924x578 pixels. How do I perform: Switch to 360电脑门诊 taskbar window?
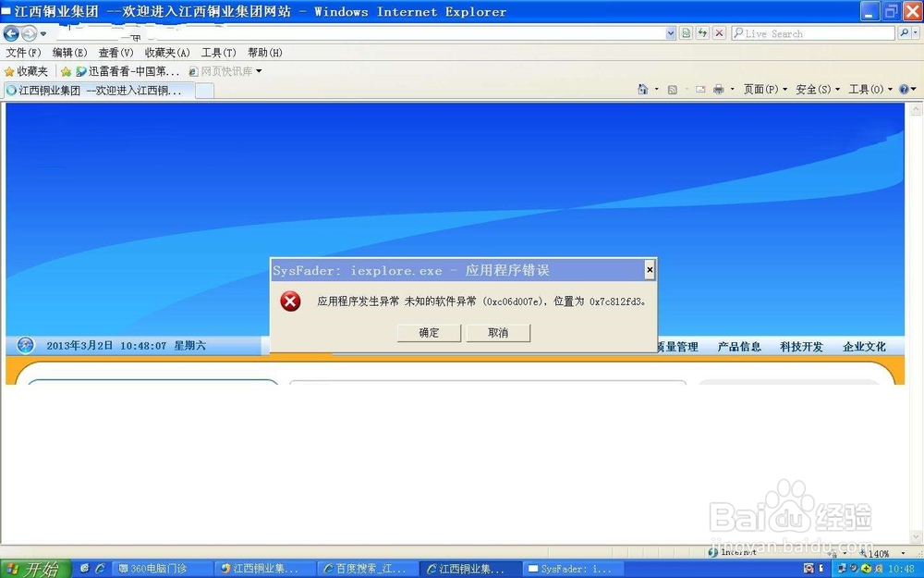point(161,569)
